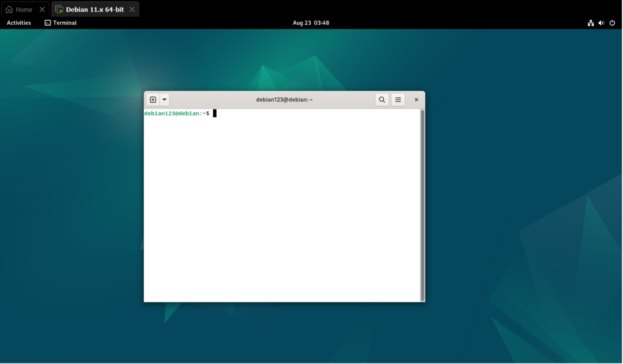Toggle the calendar by clicking the clock
The image size is (623, 364).
[311, 22]
